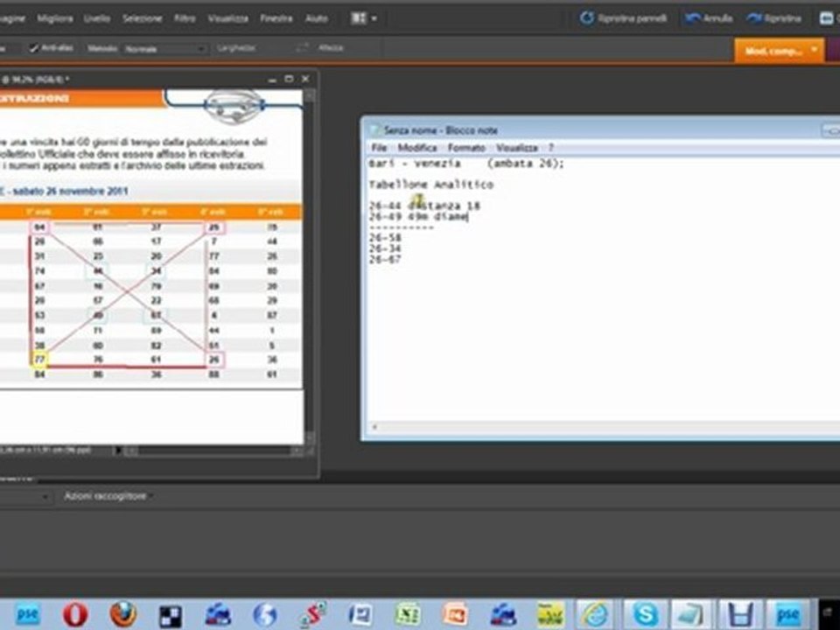The width and height of the screenshot is (840, 630).
Task: Open Skype from the taskbar
Action: 644,614
